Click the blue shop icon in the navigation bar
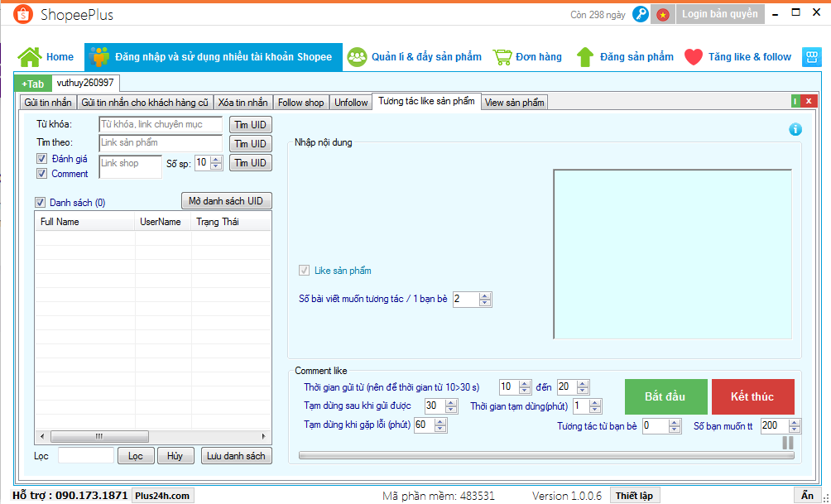This screenshot has height=504, width=831. 812,57
